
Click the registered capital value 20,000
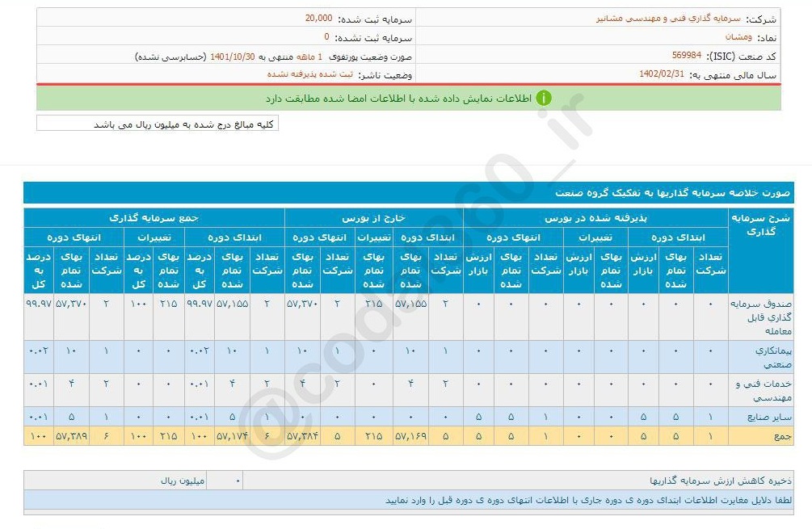pyautogui.click(x=318, y=18)
